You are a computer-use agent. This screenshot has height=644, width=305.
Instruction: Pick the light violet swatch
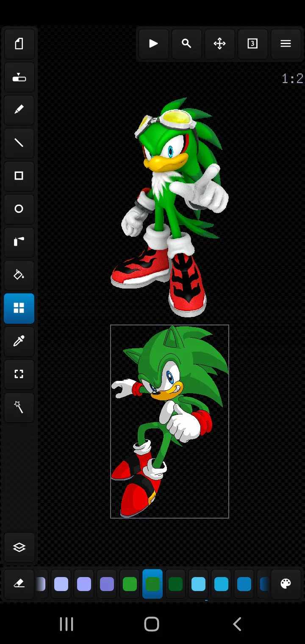point(84,584)
